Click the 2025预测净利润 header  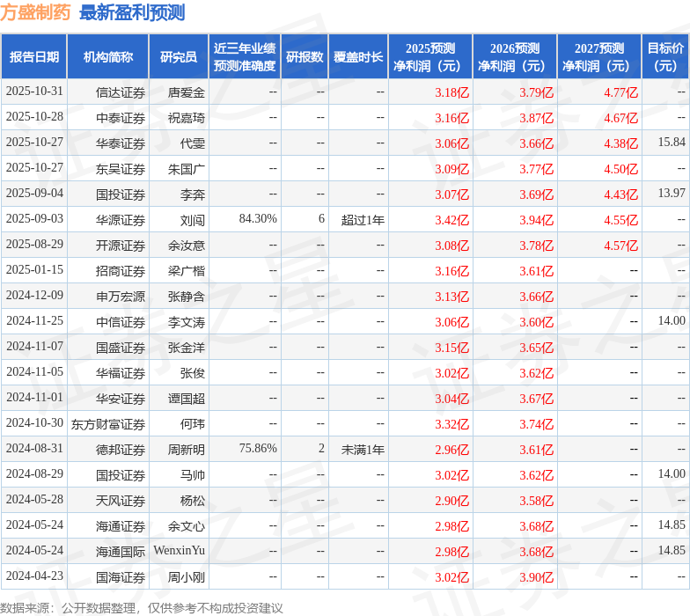click(x=430, y=57)
